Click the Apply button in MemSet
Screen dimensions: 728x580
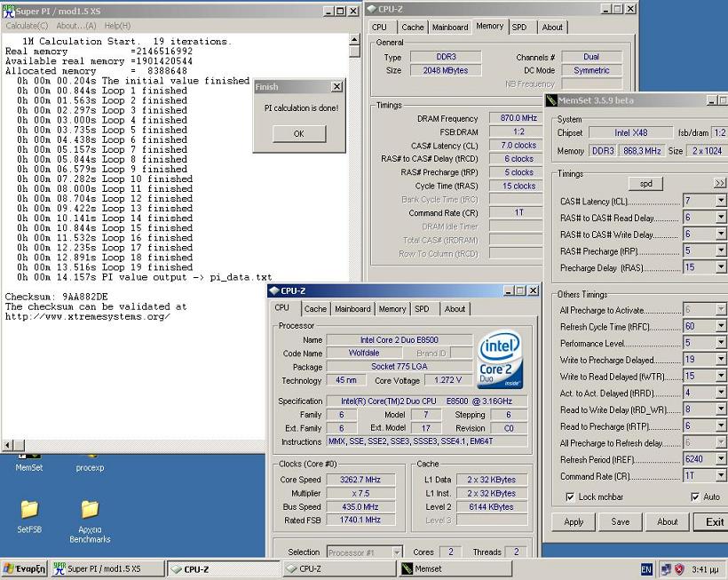(x=574, y=522)
